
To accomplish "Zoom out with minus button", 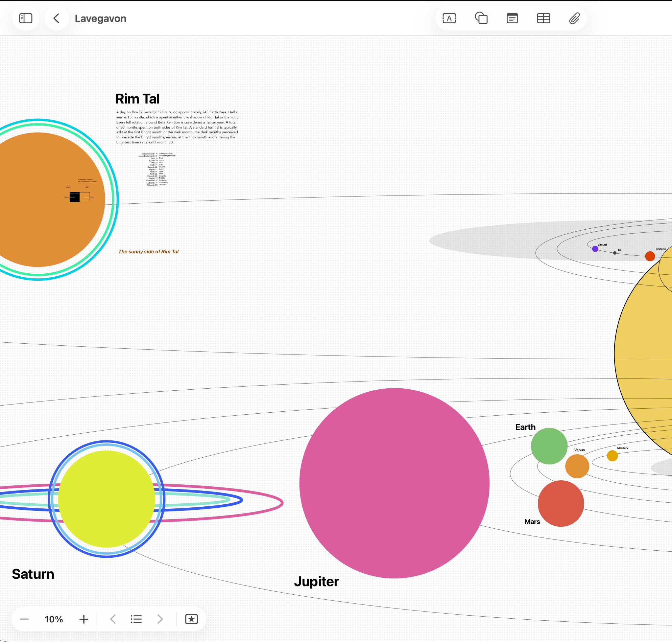I will click(24, 619).
